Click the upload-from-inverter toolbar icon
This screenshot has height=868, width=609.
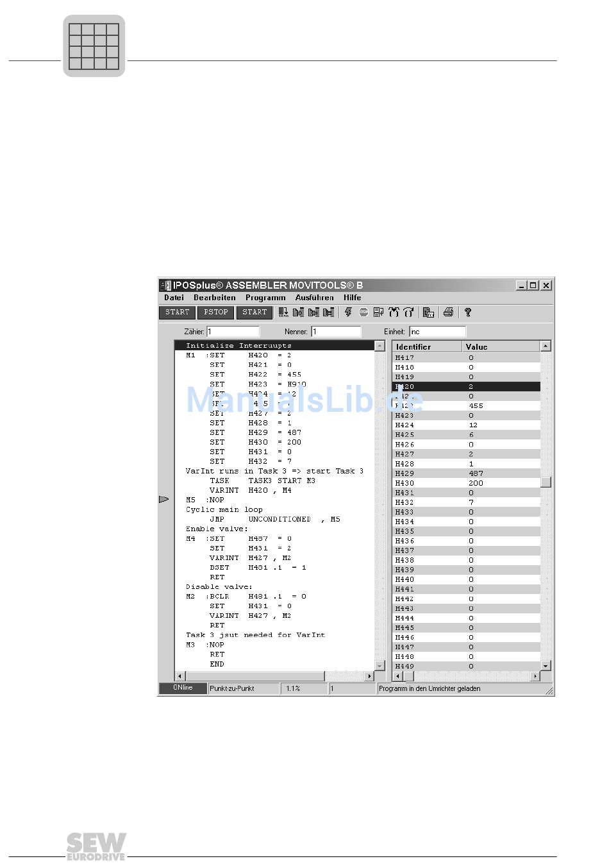pyautogui.click(x=313, y=312)
